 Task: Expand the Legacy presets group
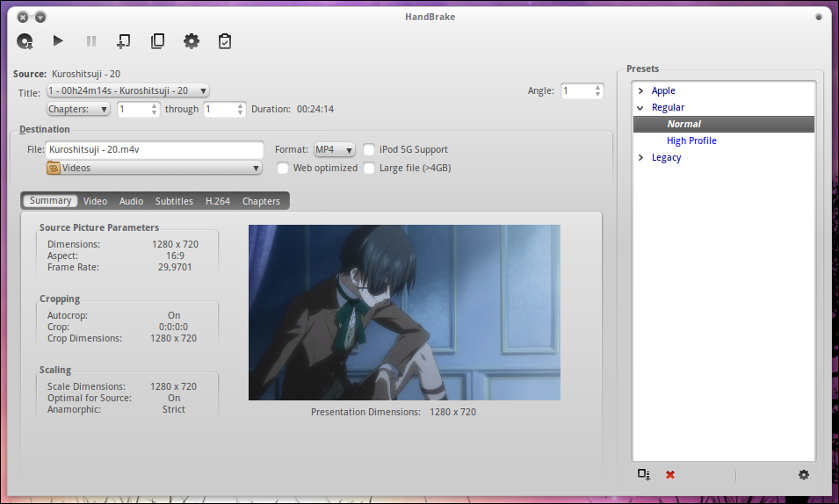tap(640, 158)
